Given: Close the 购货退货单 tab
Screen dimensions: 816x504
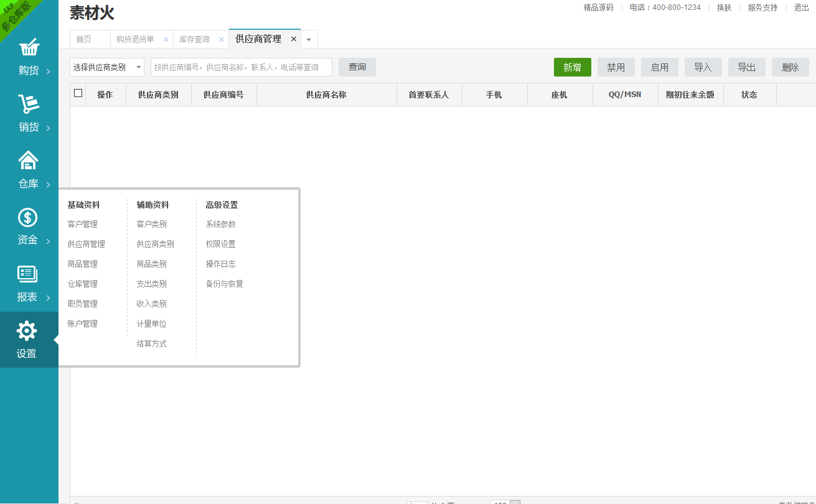Looking at the screenshot, I should click(x=166, y=39).
